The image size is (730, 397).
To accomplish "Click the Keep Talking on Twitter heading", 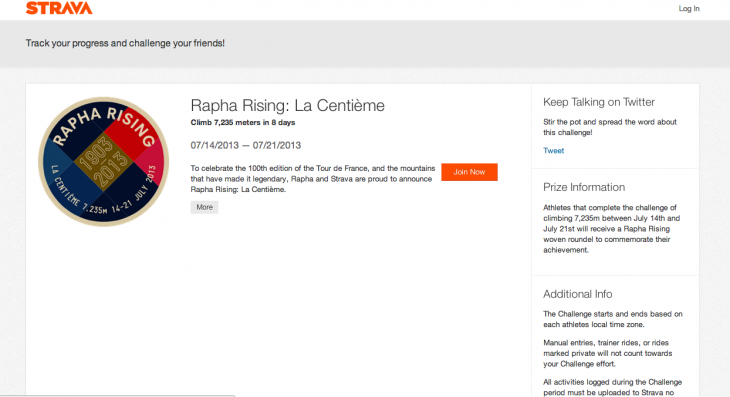I will click(599, 102).
